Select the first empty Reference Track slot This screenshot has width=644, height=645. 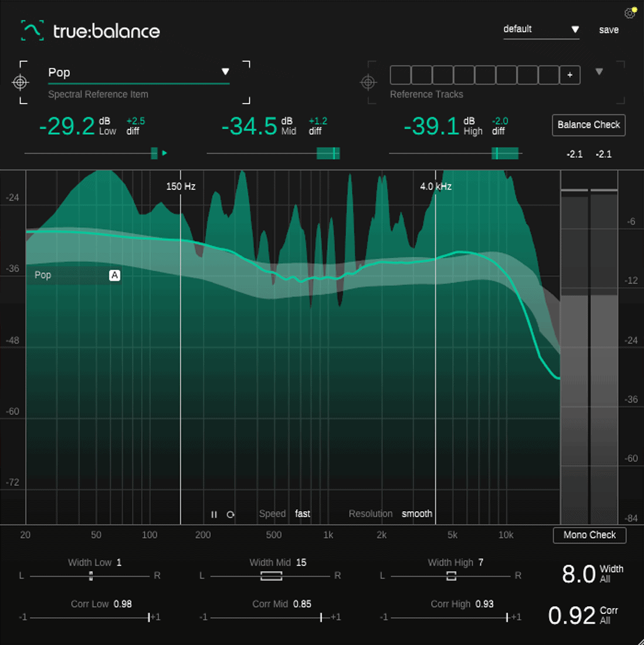coord(400,75)
